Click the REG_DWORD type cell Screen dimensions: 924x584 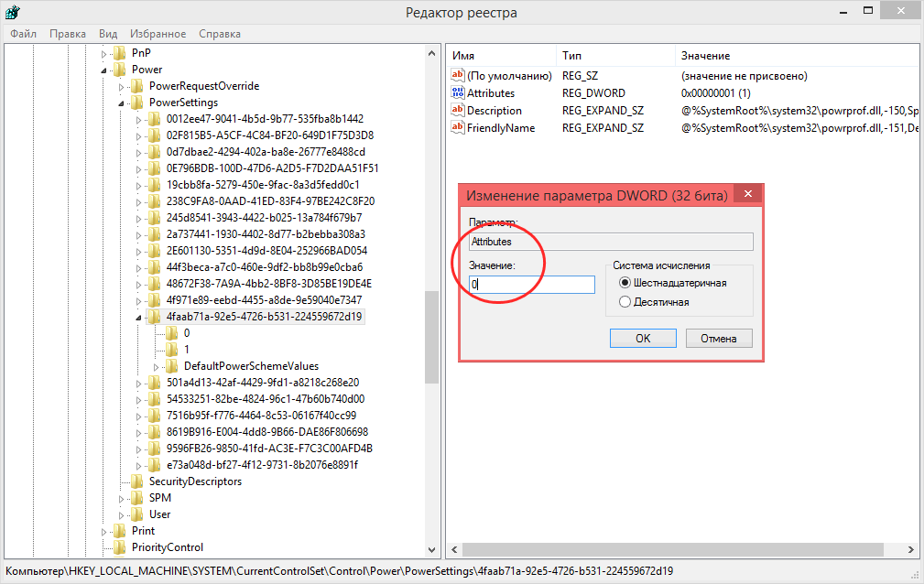click(x=593, y=93)
